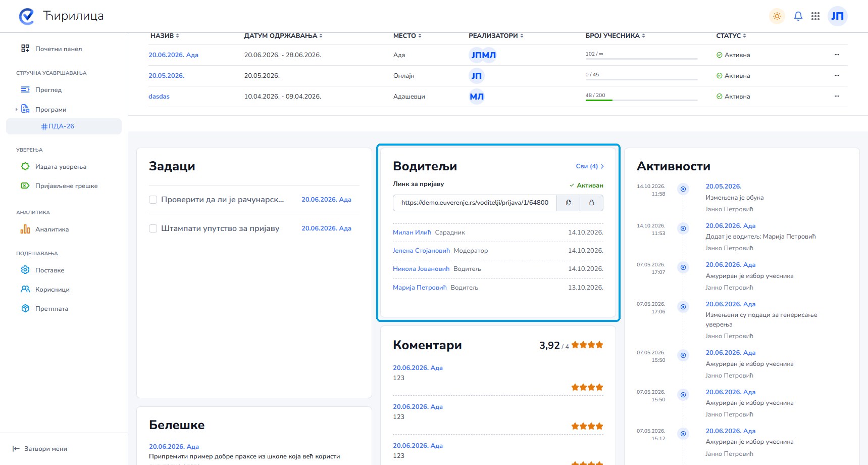Click the ЈП avatar in the Онлајн row
868x465 pixels.
pos(477,76)
